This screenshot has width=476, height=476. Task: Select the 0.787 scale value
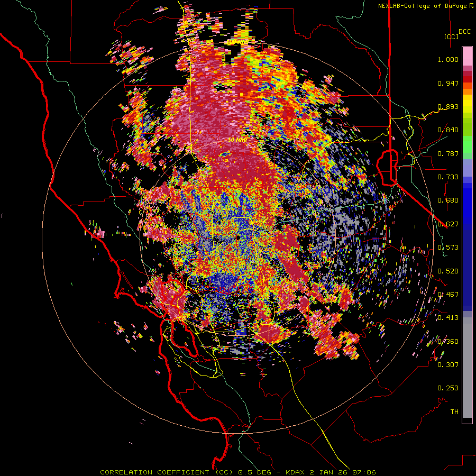pos(448,153)
